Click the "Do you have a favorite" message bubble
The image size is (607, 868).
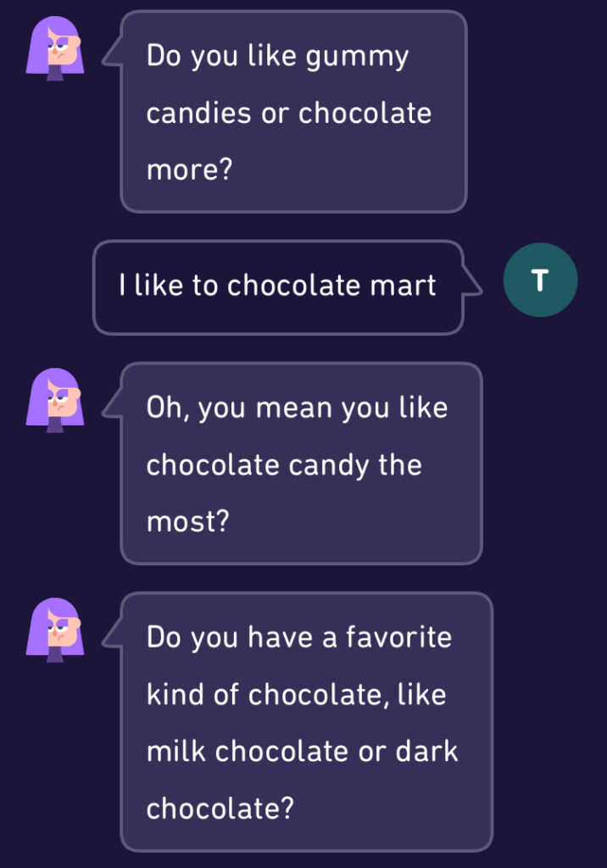tap(306, 721)
